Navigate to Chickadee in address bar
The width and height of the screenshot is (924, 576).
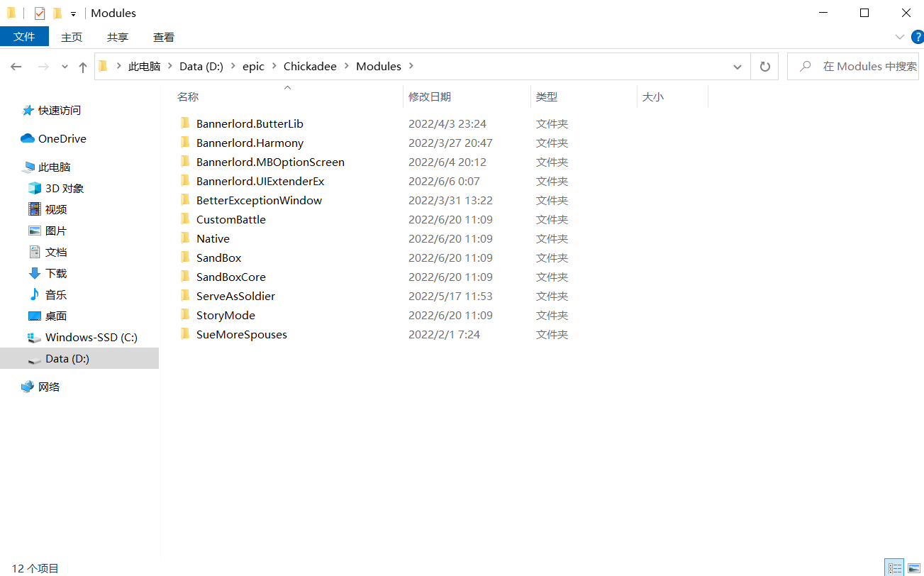tap(310, 66)
